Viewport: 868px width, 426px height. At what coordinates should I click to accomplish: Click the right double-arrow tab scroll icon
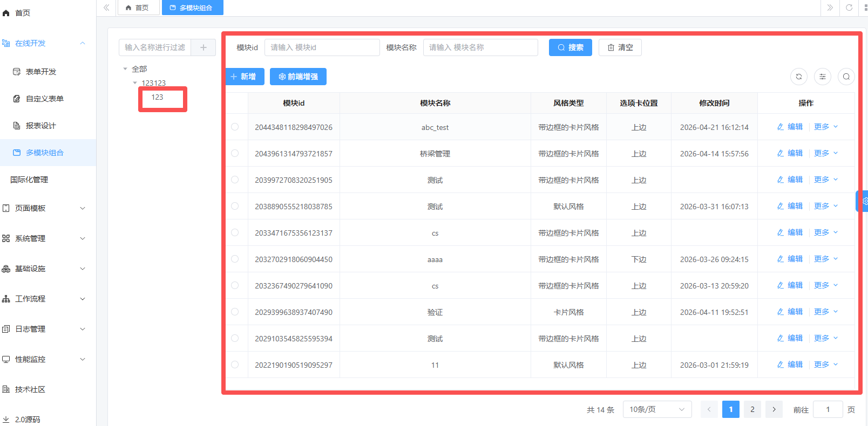(x=830, y=8)
